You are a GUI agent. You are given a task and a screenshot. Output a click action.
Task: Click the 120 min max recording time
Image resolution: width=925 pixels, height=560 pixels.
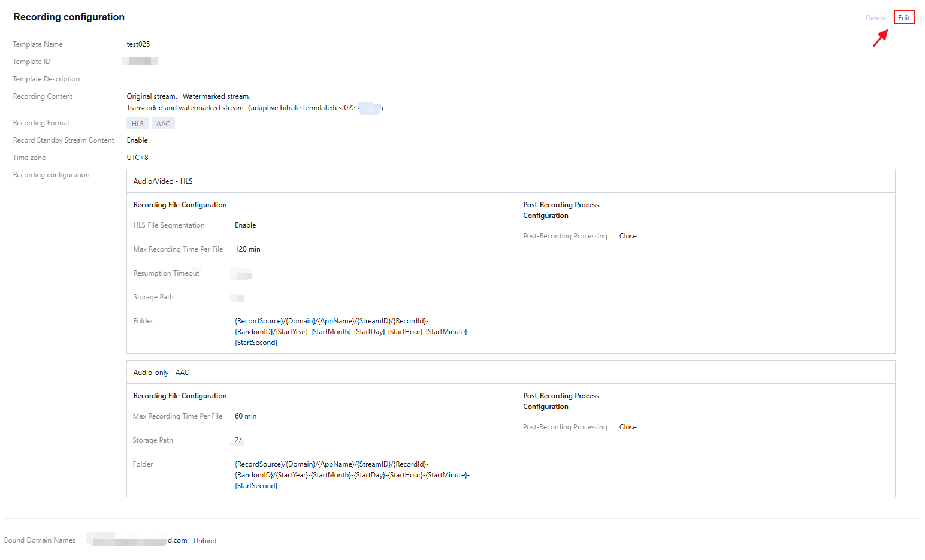(x=247, y=249)
